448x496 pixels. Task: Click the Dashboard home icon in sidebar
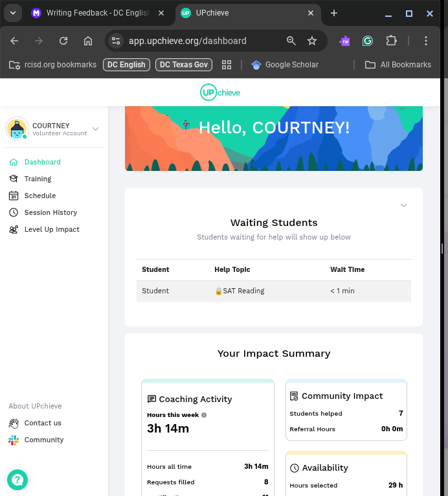click(13, 162)
